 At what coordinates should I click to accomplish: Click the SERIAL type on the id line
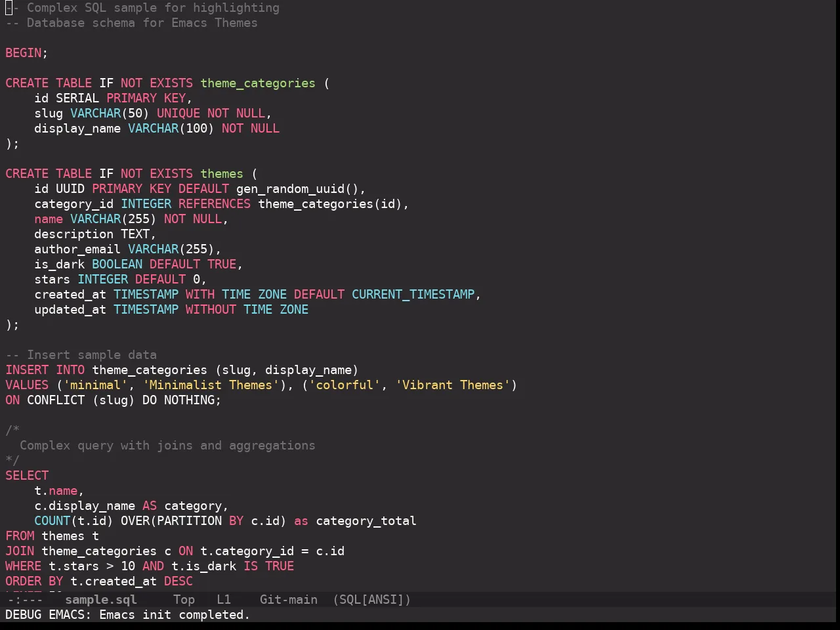tap(77, 98)
